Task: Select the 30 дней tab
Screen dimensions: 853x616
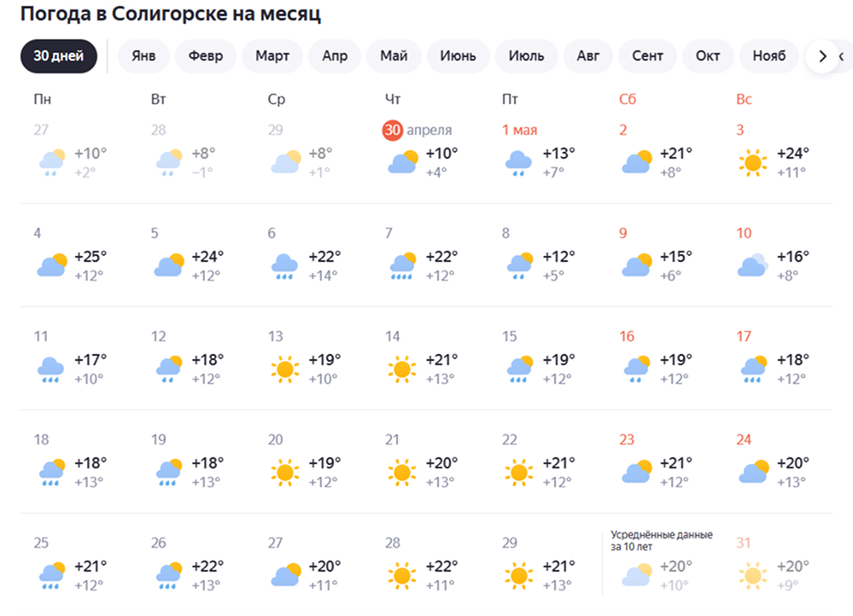Action: (59, 56)
